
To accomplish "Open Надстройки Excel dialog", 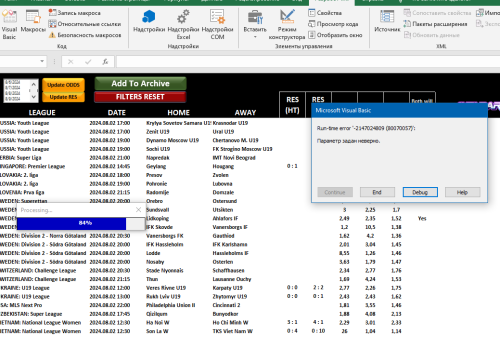I will click(x=183, y=25).
